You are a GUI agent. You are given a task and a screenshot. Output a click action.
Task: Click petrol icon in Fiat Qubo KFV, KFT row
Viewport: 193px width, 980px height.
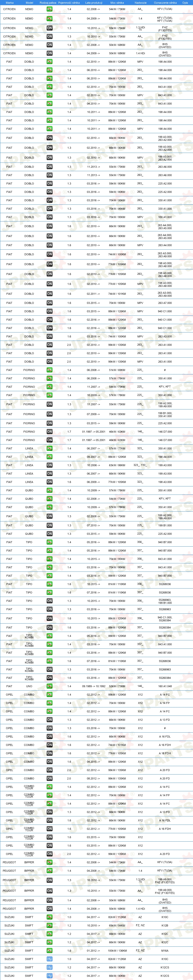click(x=50, y=498)
